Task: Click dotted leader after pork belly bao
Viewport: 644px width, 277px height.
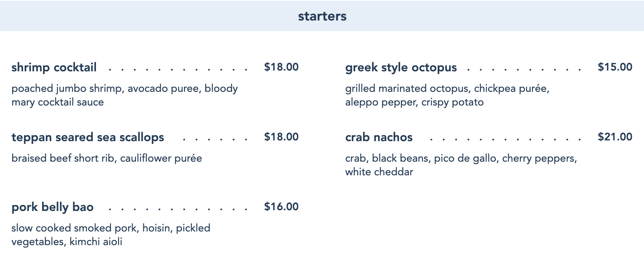Action: click(178, 209)
